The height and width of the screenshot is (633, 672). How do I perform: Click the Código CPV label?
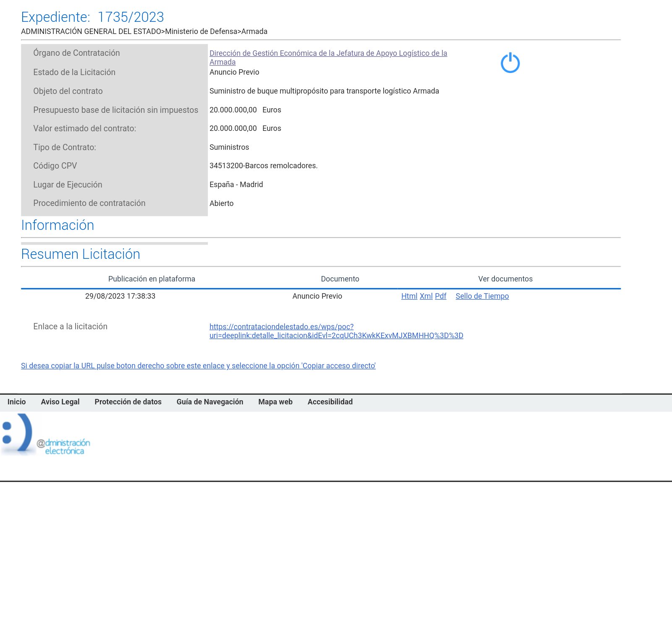tap(55, 166)
